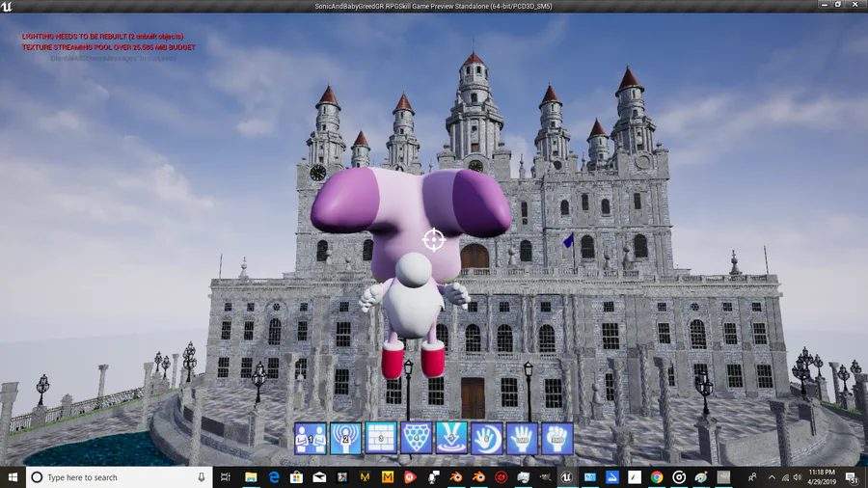This screenshot has height=488, width=868.
Task: Open the Paint palette icon on taskbar
Action: click(x=701, y=477)
